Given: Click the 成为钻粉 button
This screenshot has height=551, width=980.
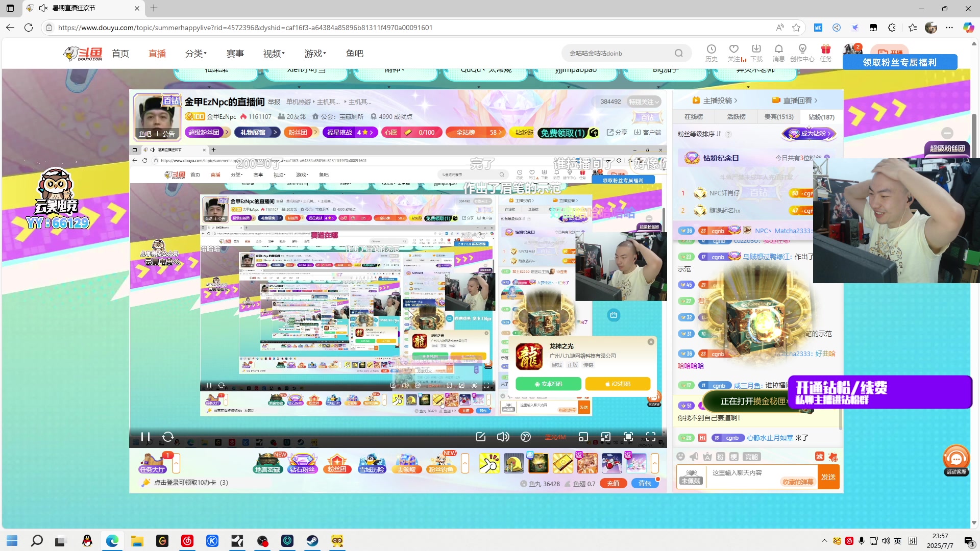Looking at the screenshot, I should 810,134.
